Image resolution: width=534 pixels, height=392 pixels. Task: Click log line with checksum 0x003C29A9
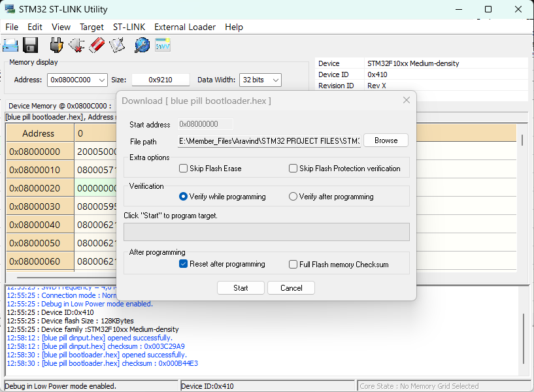pyautogui.click(x=95, y=346)
